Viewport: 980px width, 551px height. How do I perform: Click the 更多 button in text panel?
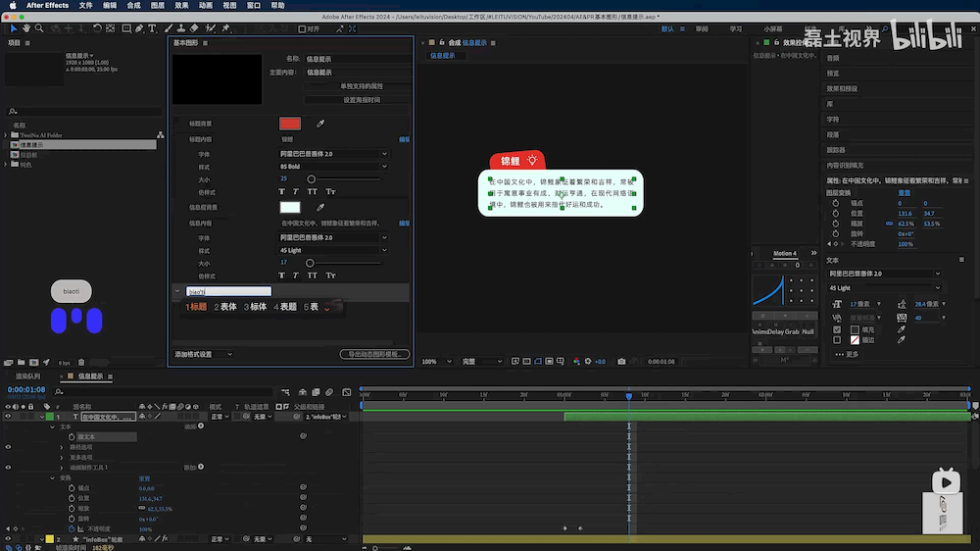(x=847, y=355)
